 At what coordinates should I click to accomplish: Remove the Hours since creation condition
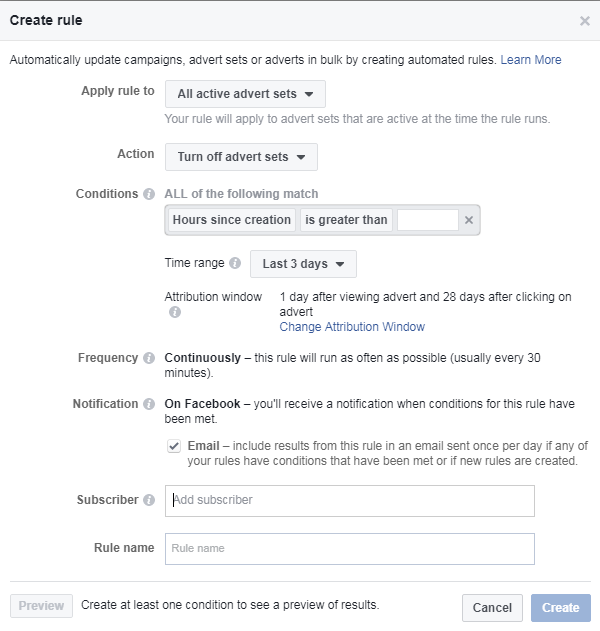click(x=469, y=220)
